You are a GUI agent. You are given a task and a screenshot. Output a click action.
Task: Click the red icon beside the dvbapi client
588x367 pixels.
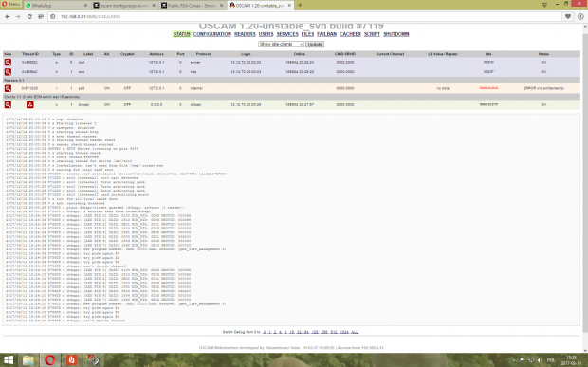(30, 105)
